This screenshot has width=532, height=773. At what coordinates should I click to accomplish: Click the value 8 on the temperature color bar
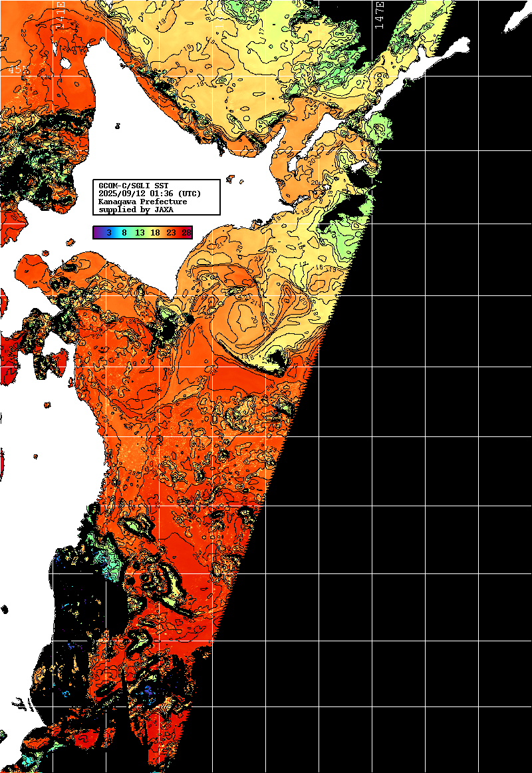pos(124,232)
